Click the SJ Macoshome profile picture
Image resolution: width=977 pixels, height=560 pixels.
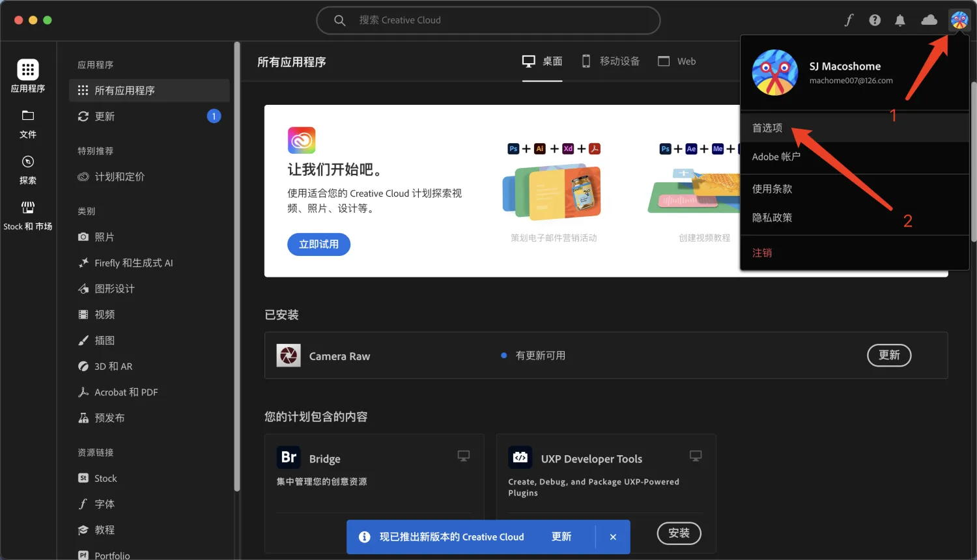(x=775, y=72)
